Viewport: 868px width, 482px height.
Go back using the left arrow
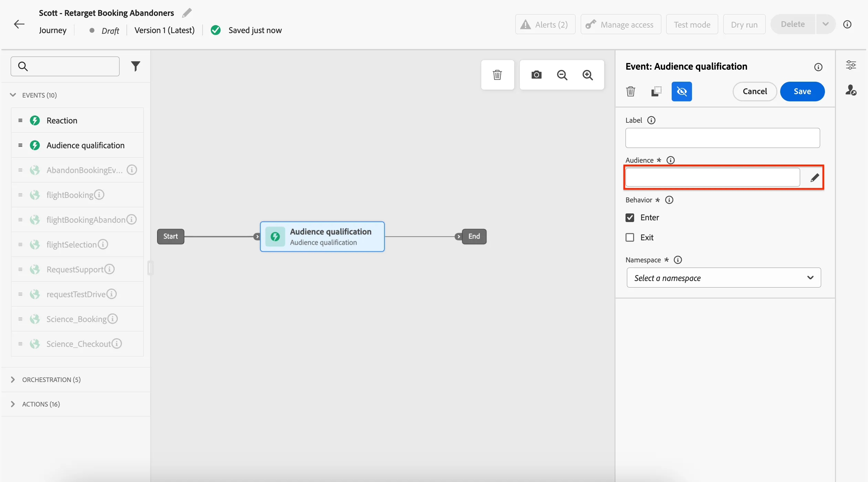click(x=19, y=24)
